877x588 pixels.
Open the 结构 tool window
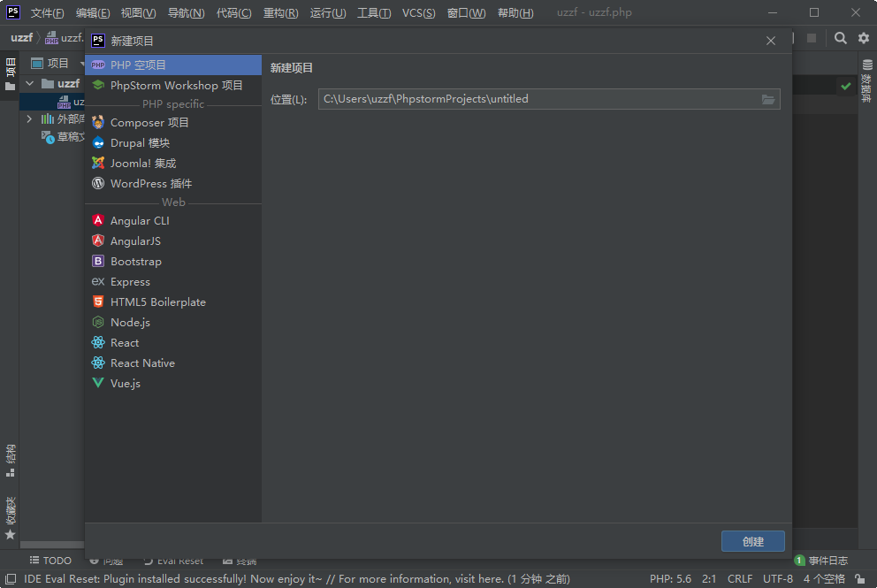[10, 461]
